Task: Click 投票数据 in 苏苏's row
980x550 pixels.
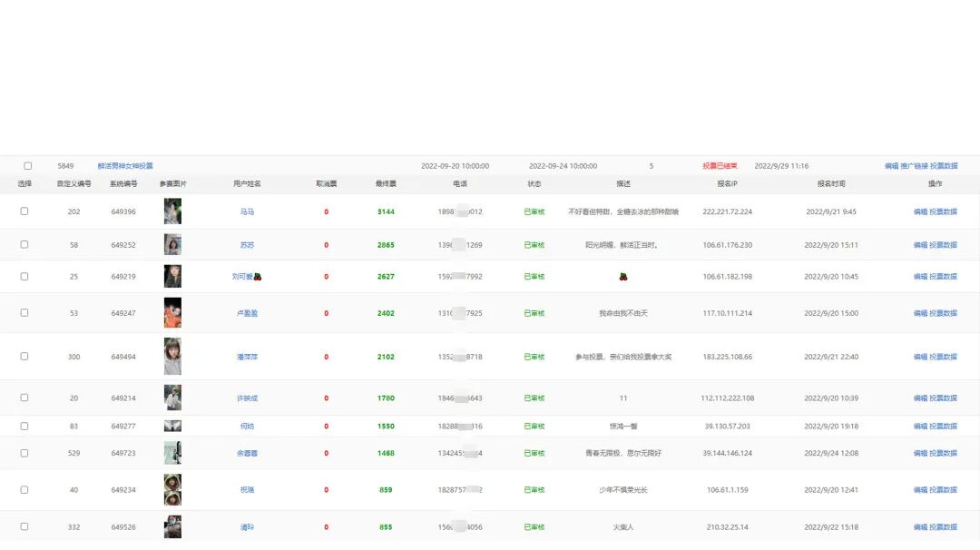Action: pos(945,244)
